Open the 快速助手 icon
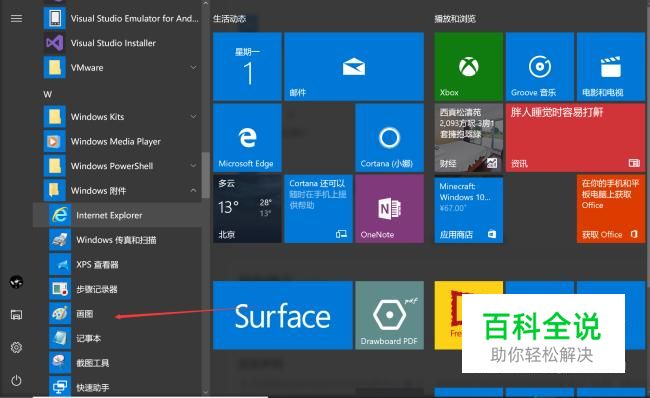The image size is (650, 398). point(60,387)
